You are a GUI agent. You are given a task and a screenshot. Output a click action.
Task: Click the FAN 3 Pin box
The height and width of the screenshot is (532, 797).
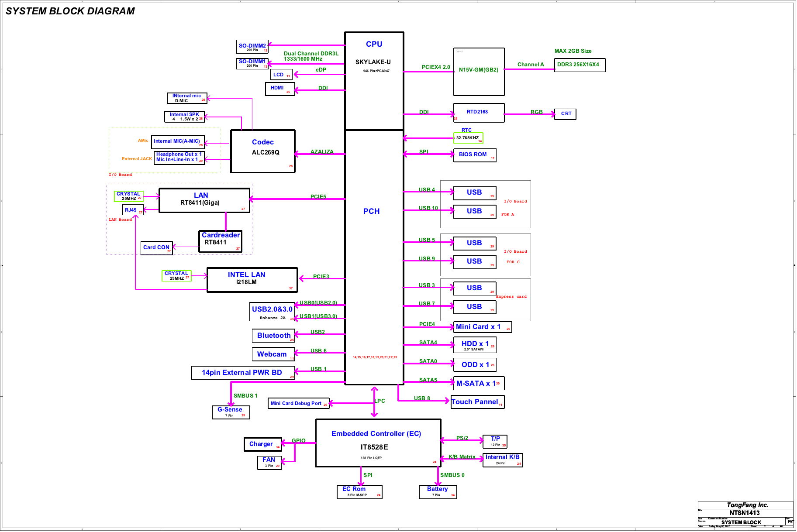click(x=269, y=463)
